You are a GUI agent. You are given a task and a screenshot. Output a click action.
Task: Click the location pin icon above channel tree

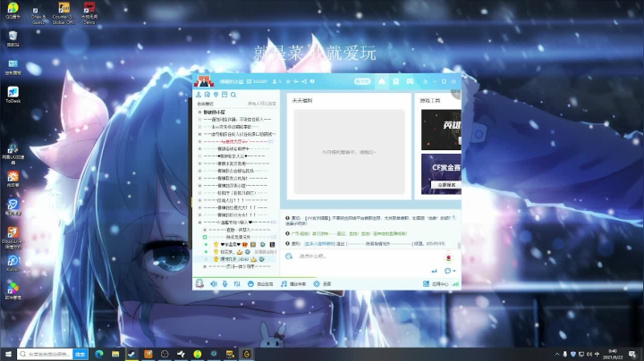tap(216, 95)
